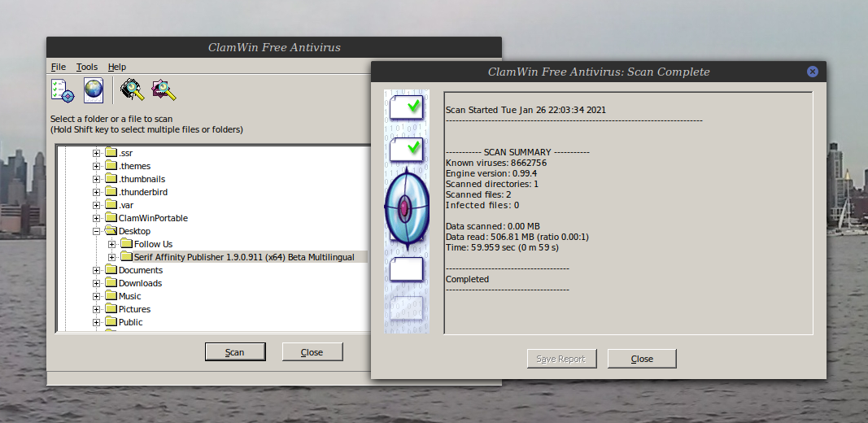
Task: Expand the ClamWinPortable folder node
Action: (96, 218)
